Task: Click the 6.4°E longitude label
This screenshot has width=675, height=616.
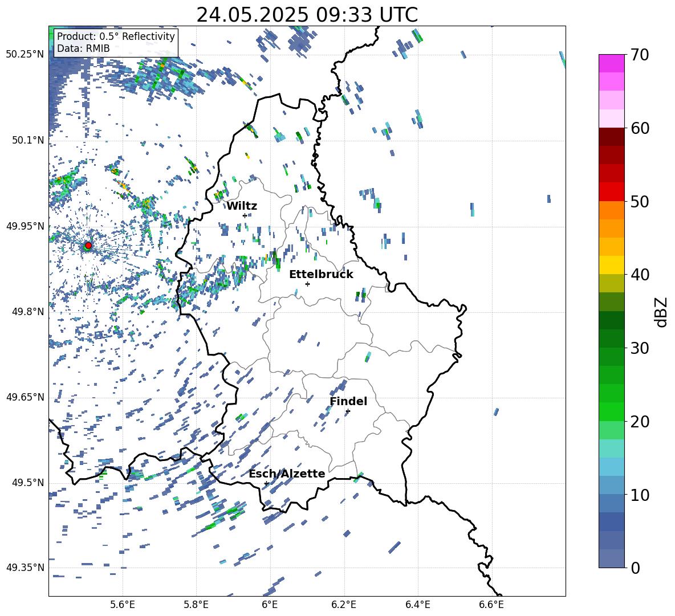Action: [417, 605]
